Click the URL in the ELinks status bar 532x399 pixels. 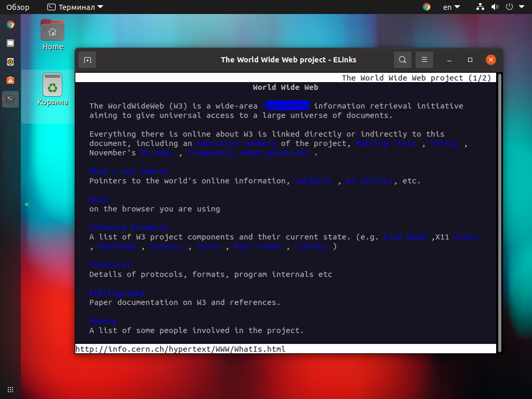click(x=180, y=349)
